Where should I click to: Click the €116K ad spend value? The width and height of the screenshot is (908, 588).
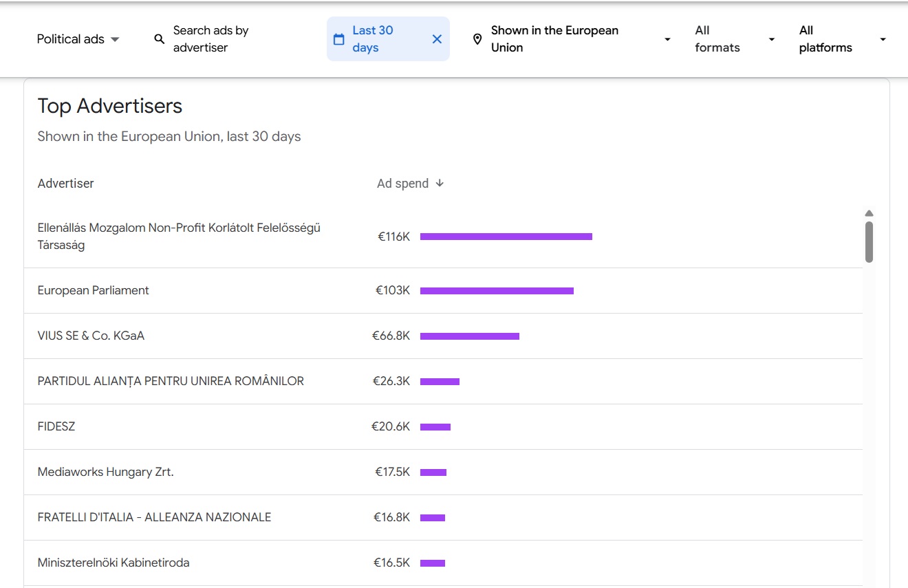point(393,237)
